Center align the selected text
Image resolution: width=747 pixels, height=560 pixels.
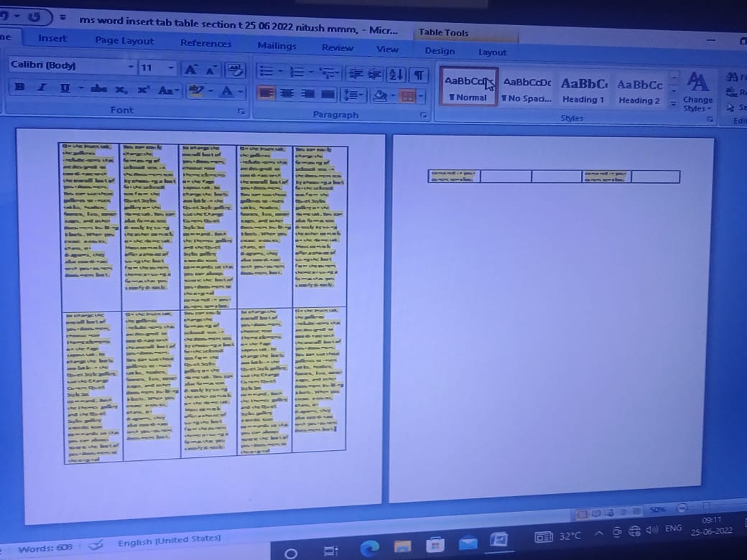point(287,94)
